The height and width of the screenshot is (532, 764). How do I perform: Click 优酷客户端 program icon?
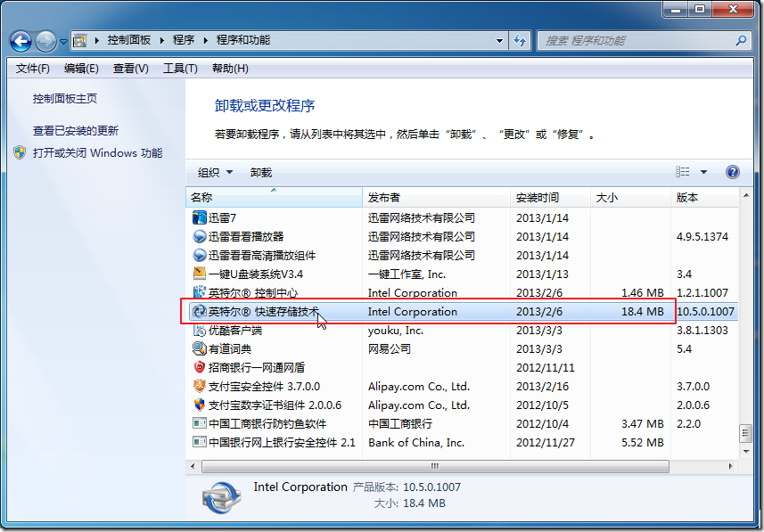[200, 330]
